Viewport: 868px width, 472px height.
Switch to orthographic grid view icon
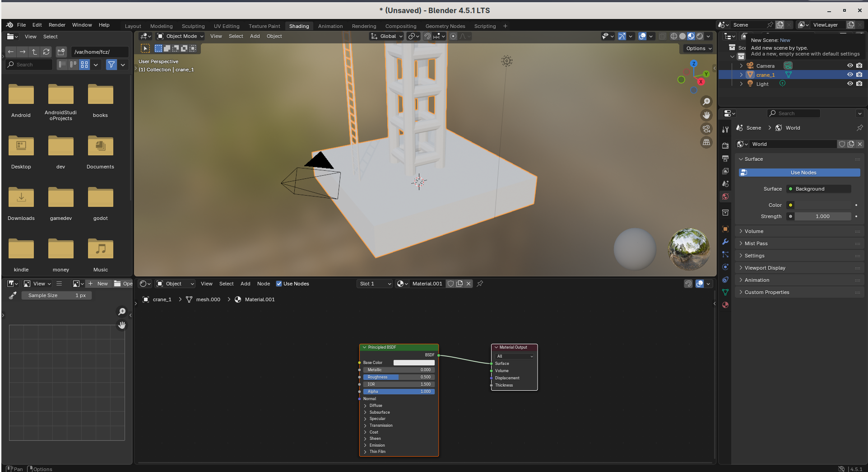point(706,142)
